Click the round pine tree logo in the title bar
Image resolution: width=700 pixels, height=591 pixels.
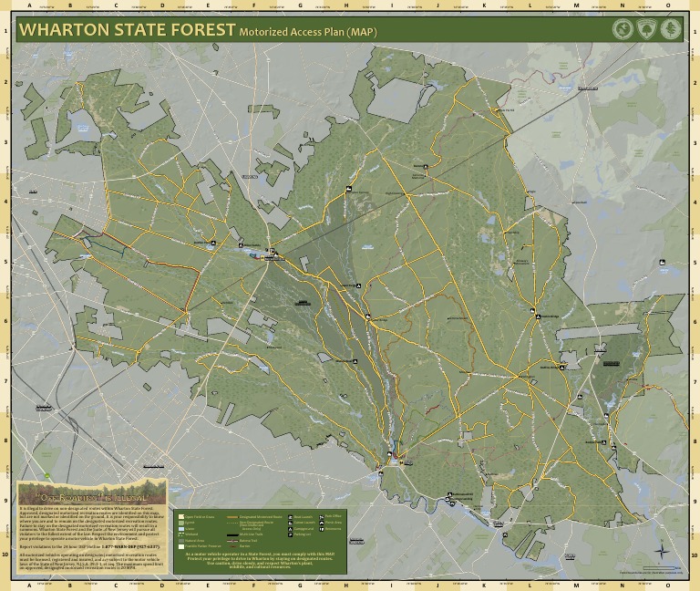671,29
